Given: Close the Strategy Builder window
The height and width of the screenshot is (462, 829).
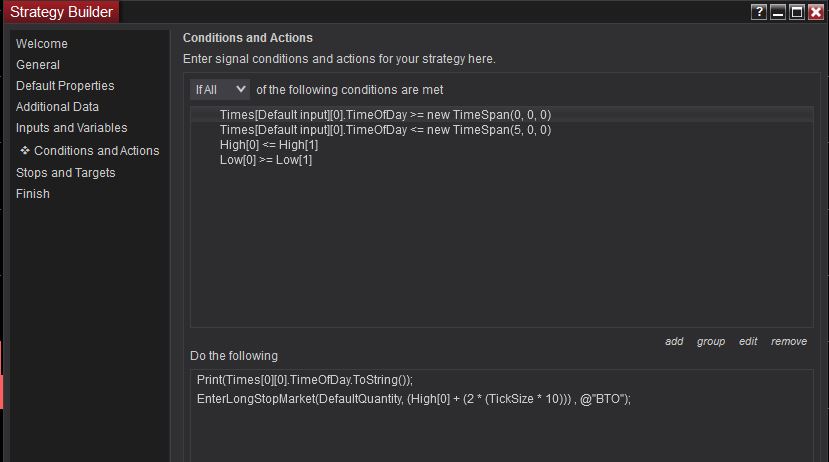Looking at the screenshot, I should 815,12.
